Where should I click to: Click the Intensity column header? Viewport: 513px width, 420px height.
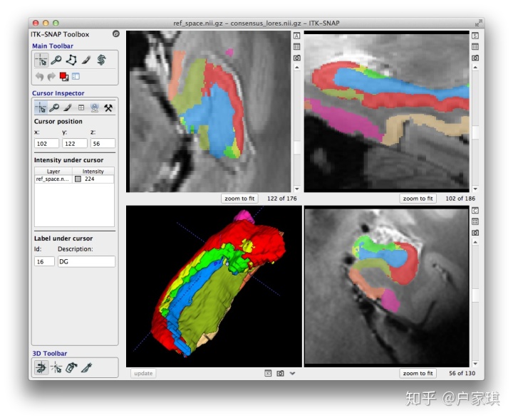[93, 172]
